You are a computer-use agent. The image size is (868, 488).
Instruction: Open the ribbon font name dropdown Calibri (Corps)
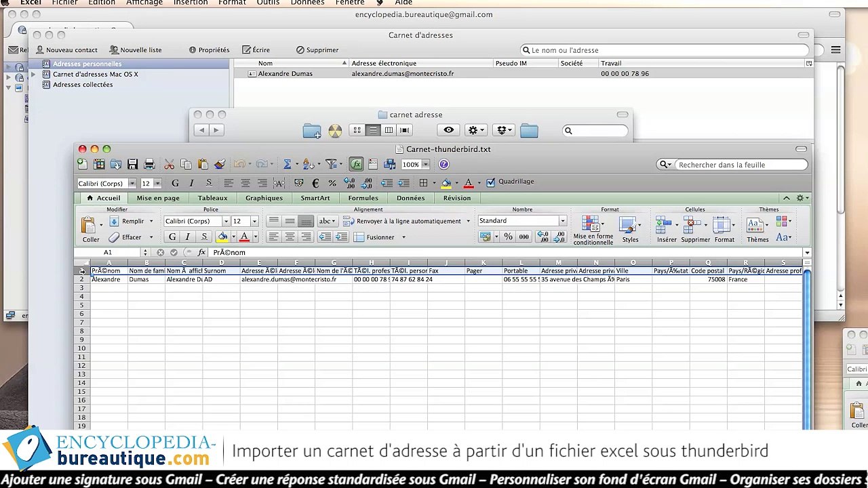(x=226, y=222)
